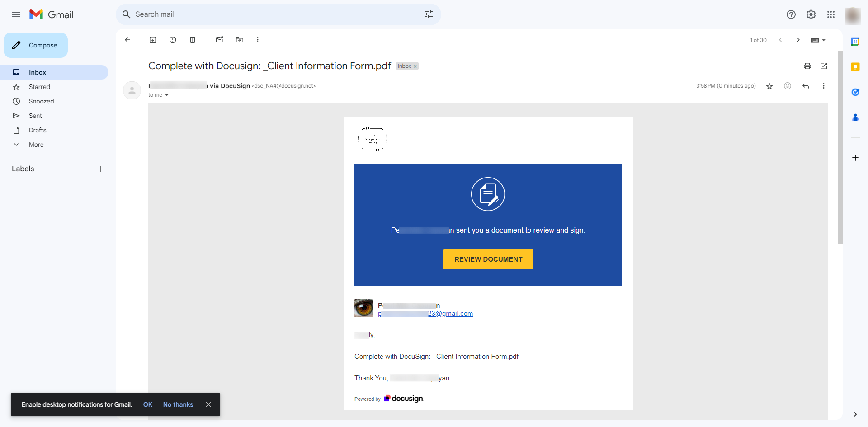Reply to the DocuSign email
The image size is (868, 427).
pos(806,86)
